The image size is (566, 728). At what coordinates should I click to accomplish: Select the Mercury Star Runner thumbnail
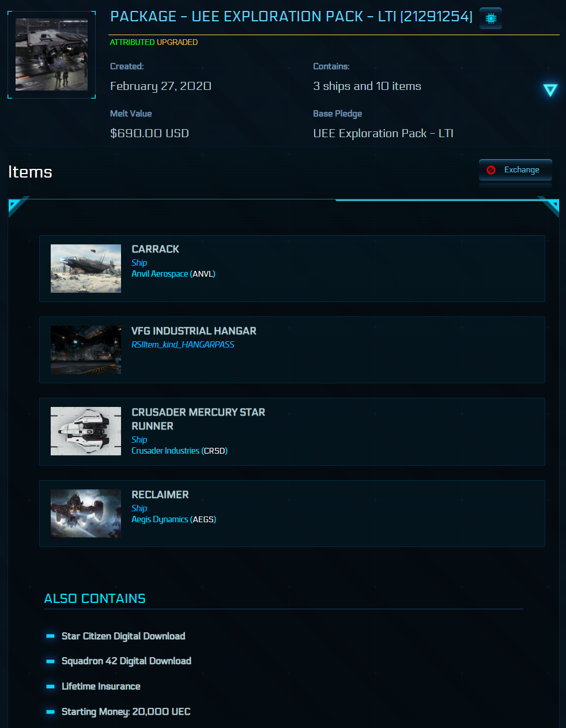86,431
